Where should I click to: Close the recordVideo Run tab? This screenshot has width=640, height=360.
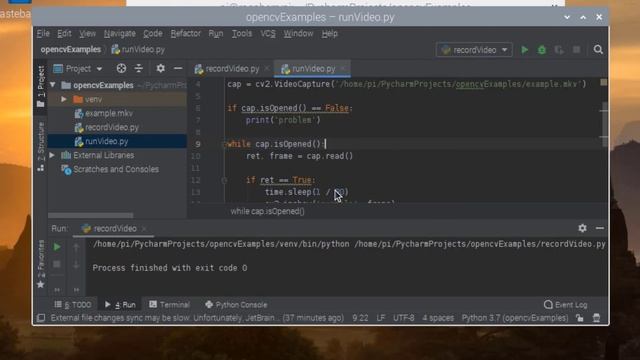144,229
